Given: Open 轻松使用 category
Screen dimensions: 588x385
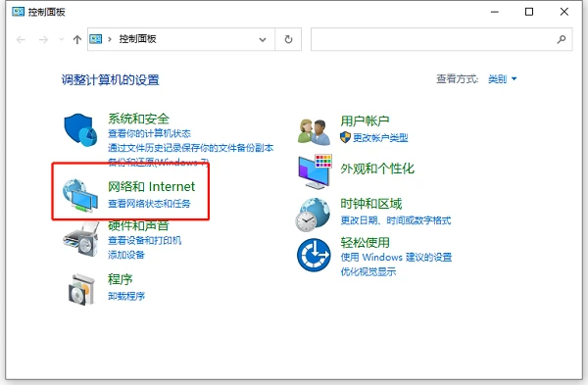Looking at the screenshot, I should [365, 243].
